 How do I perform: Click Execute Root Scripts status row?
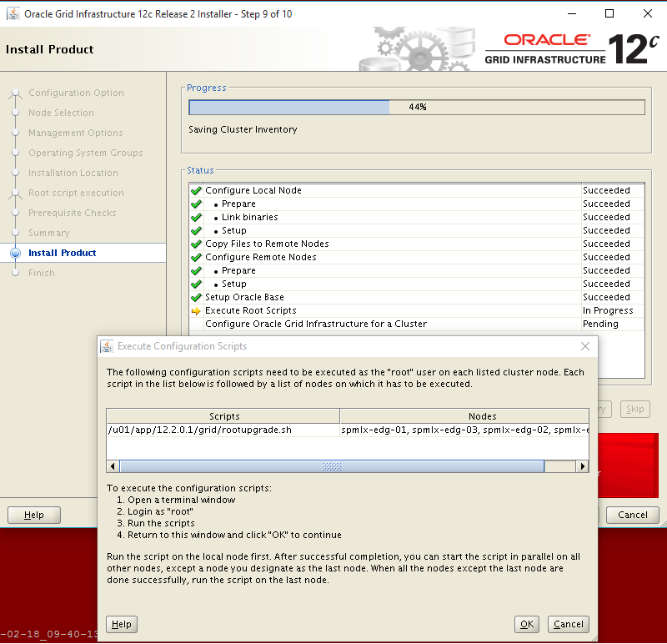click(417, 310)
